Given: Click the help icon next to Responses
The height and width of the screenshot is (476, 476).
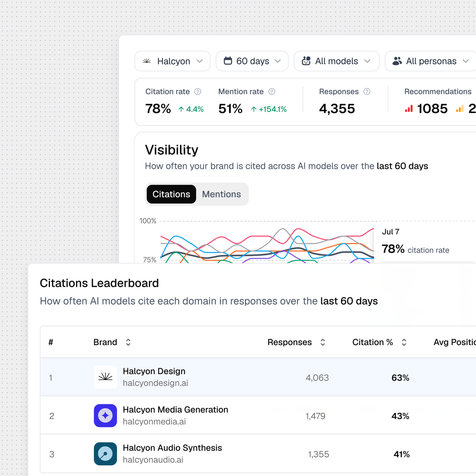Looking at the screenshot, I should pyautogui.click(x=367, y=92).
